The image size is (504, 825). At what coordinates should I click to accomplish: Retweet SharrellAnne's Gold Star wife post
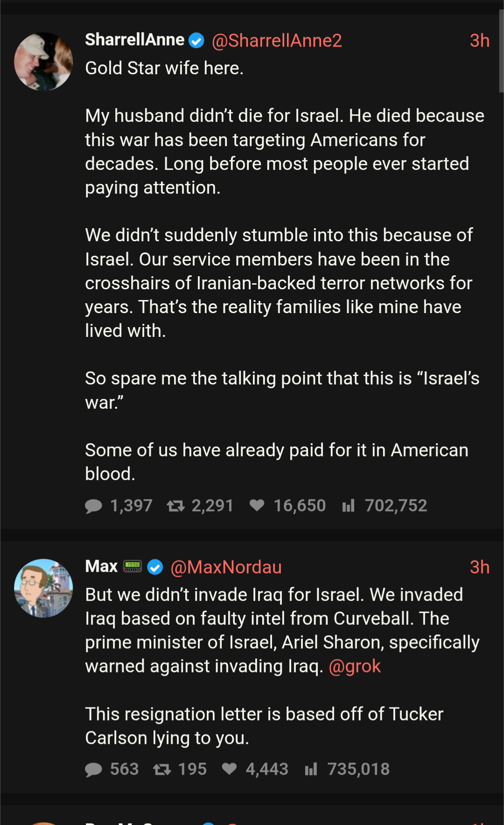point(176,506)
